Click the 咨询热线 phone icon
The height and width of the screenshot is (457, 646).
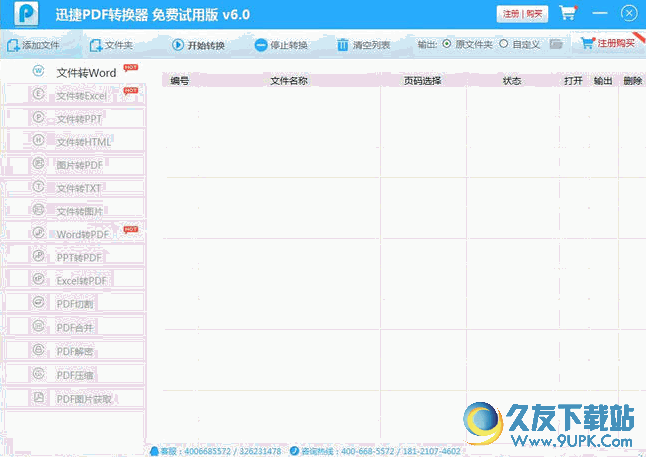tap(294, 451)
